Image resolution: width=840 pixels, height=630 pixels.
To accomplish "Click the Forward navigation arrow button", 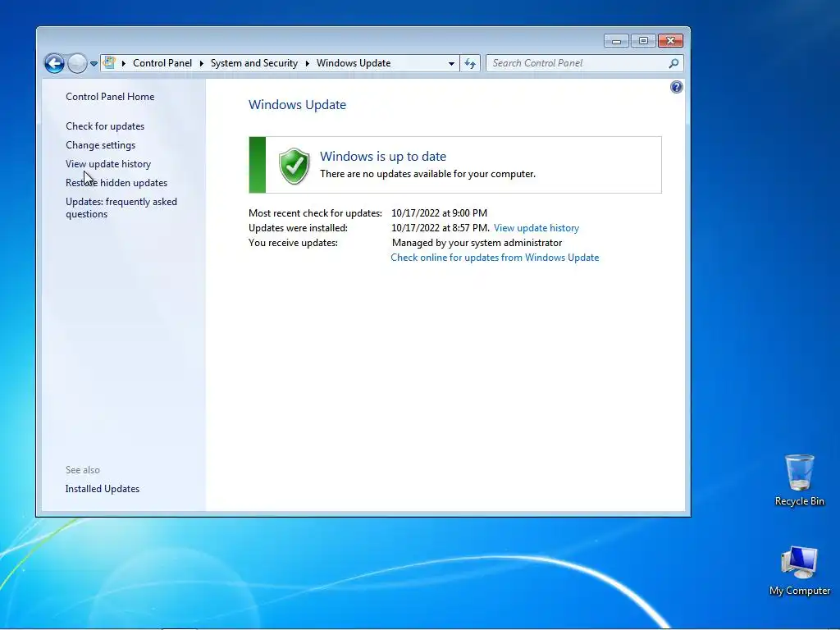I will pos(77,63).
